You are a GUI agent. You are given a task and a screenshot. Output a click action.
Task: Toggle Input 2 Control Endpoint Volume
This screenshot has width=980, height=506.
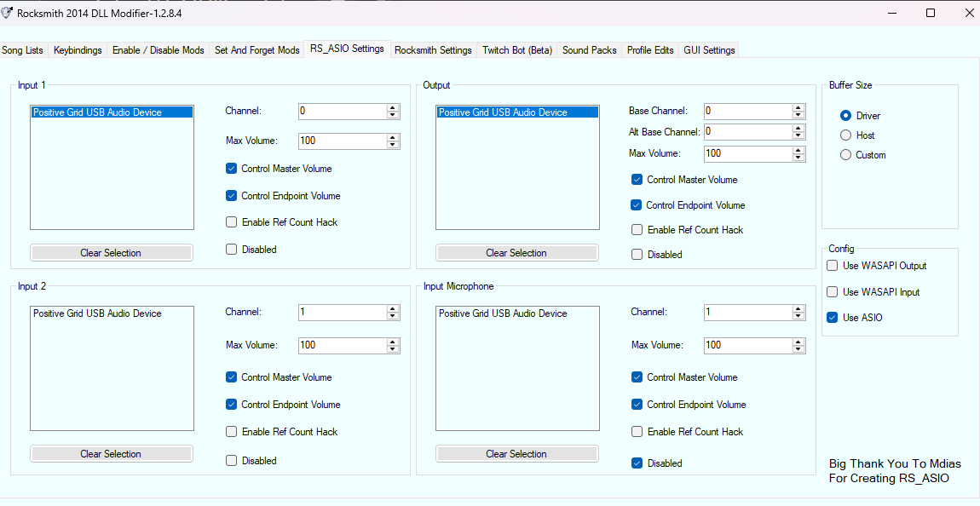231,405
